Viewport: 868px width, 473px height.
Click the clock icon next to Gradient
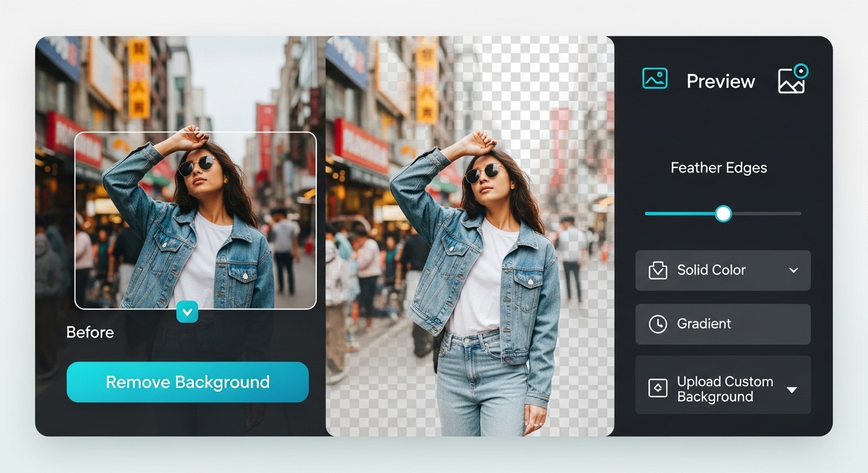click(658, 324)
